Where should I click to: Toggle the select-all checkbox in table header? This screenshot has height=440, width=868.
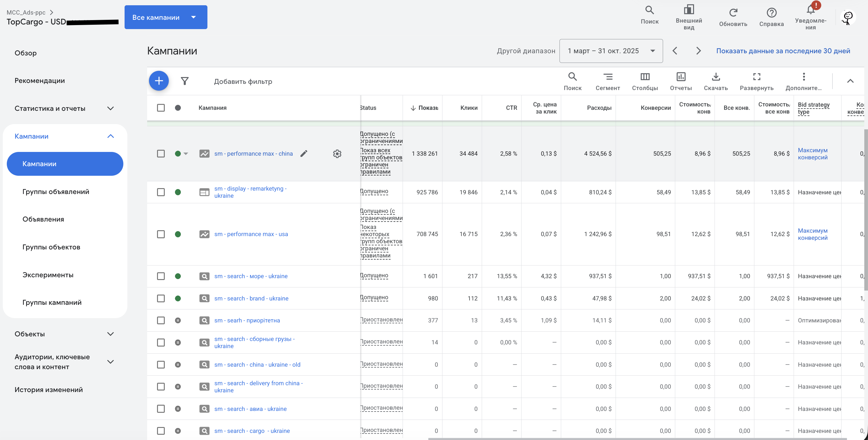(161, 108)
